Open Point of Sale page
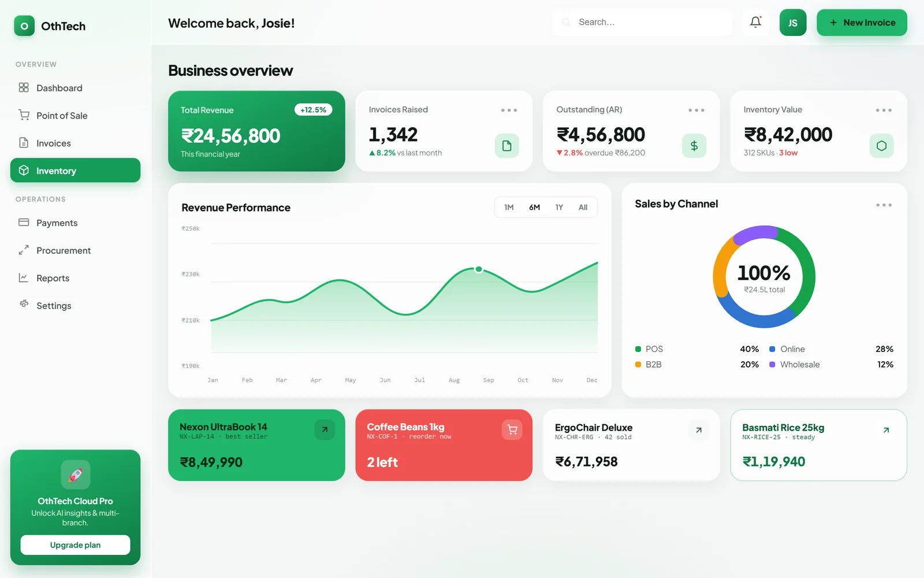 pos(76,116)
